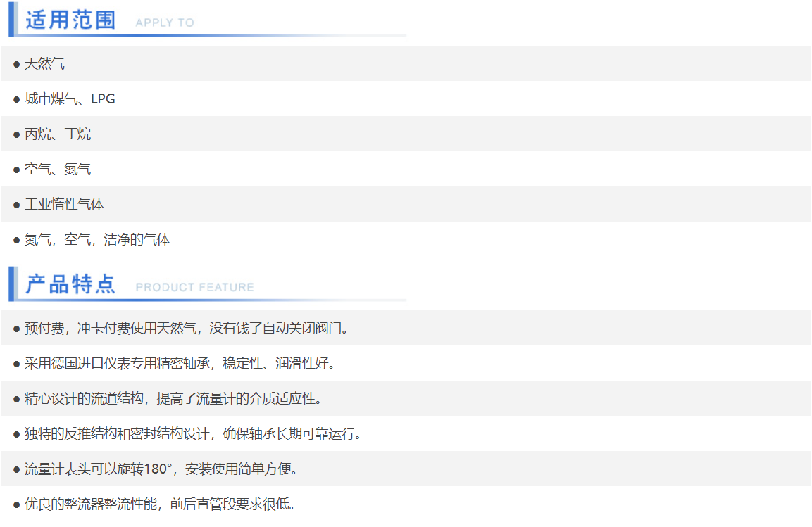812x527 pixels.
Task: Click the blue bar beside 产品特点
Action: click(12, 284)
